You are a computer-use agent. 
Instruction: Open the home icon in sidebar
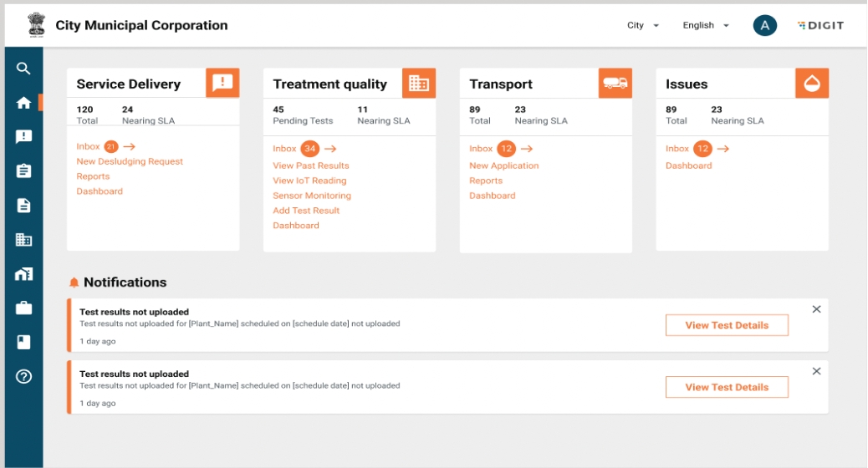[23, 103]
